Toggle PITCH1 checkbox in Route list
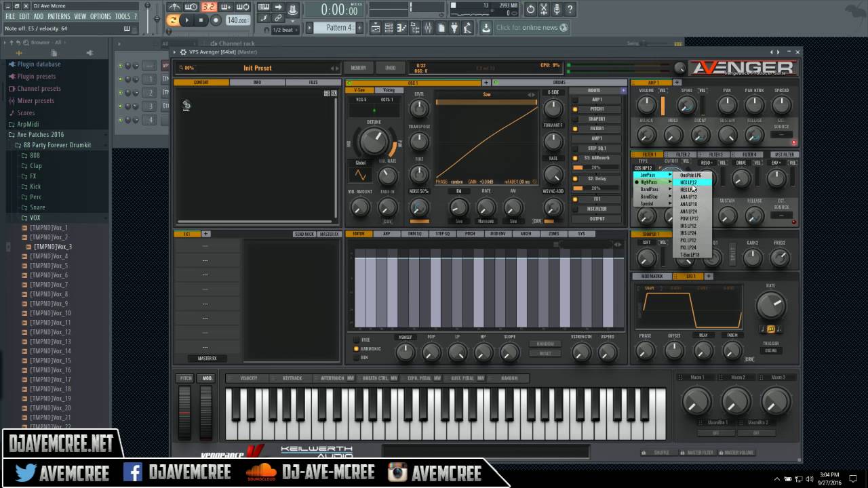This screenshot has height=488, width=868. coord(575,109)
